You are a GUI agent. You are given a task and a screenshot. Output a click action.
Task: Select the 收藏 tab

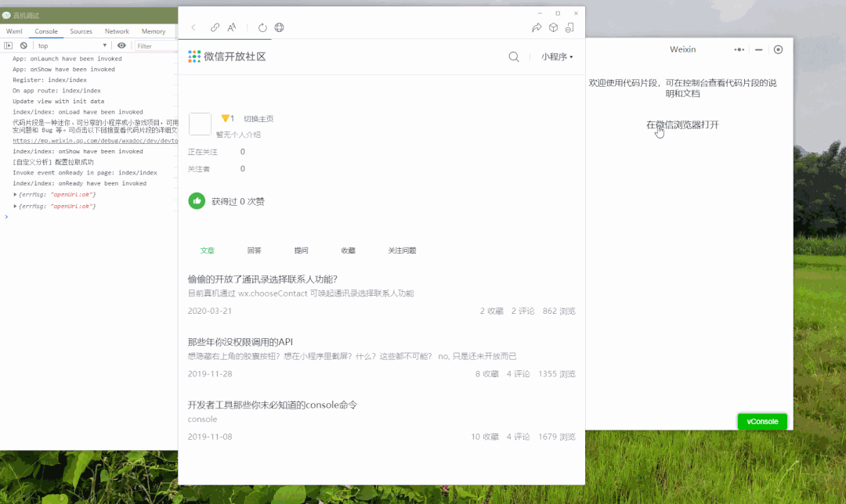point(348,250)
